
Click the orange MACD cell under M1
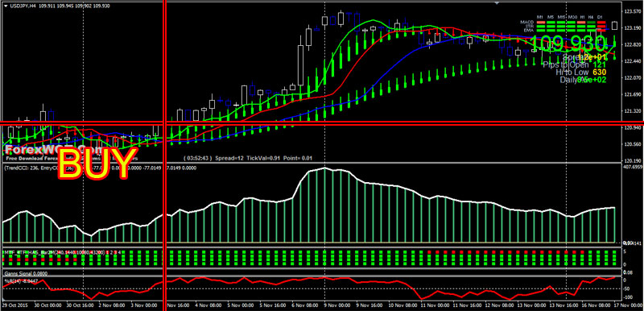coord(540,22)
